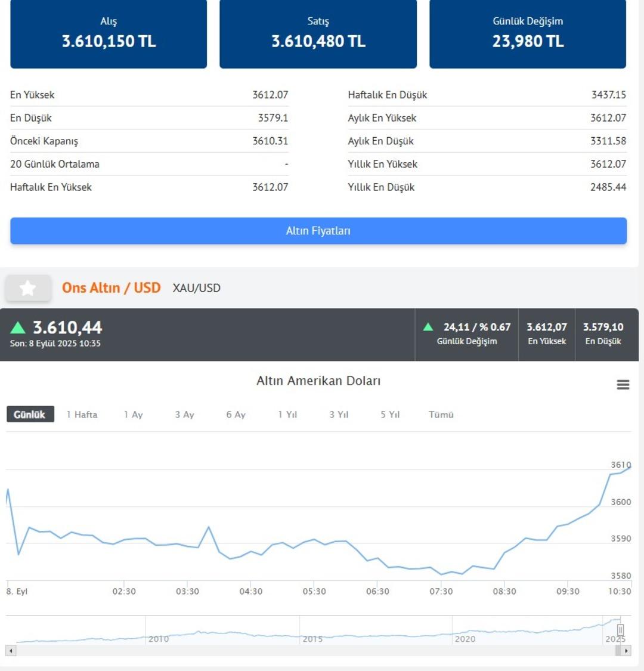Click the Haftalık En Yüksek row label
Viewport: 644px width, 671px height.
tap(51, 187)
